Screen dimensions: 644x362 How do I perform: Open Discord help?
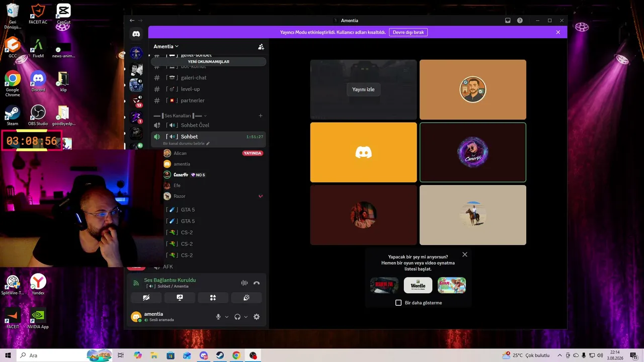520,21
